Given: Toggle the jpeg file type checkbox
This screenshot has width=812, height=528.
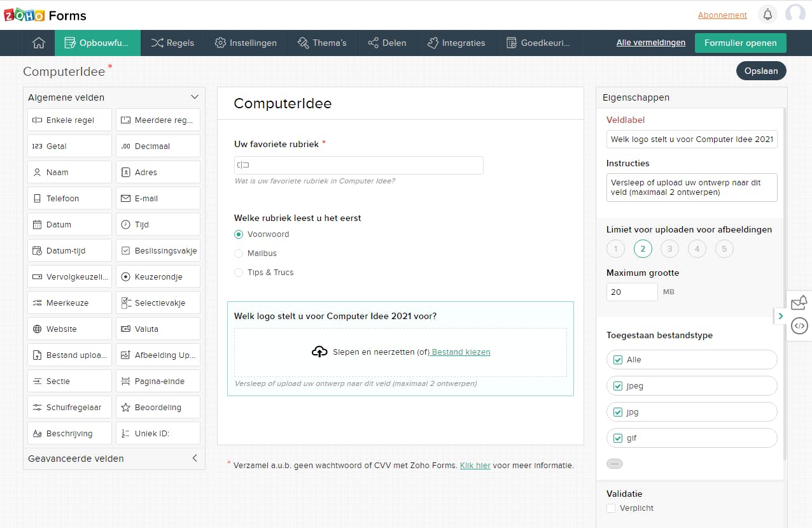Looking at the screenshot, I should click(617, 386).
